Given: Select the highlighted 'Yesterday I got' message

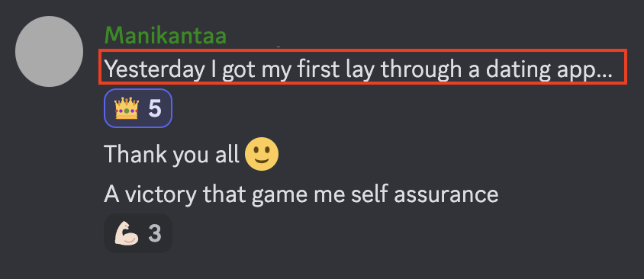Looking at the screenshot, I should click(x=362, y=67).
